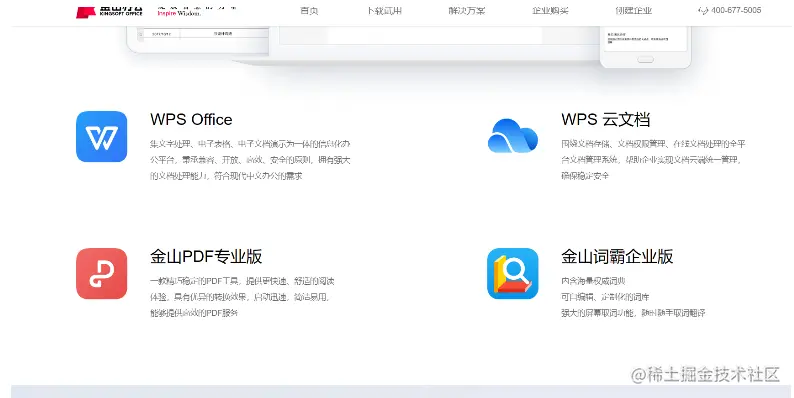Image resolution: width=794 pixels, height=398 pixels.
Task: Click the 强大的屏幕取词功能 line
Action: pos(633,313)
